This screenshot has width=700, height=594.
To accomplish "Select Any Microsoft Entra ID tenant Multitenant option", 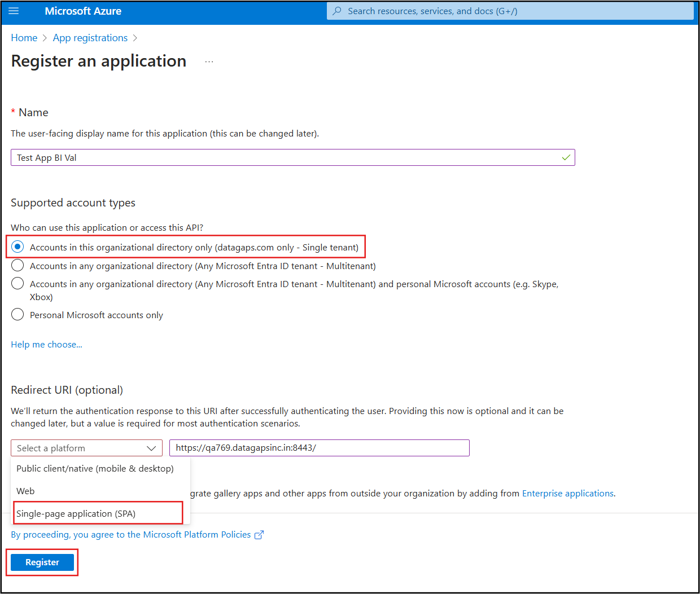I will tap(18, 266).
